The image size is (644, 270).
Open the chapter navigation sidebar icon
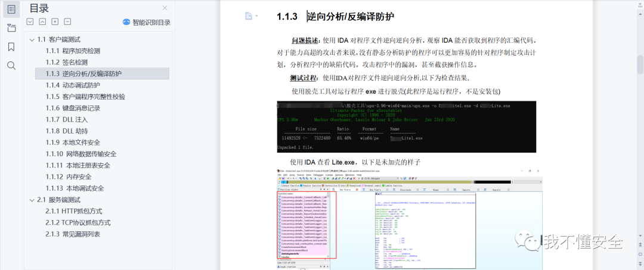11,29
